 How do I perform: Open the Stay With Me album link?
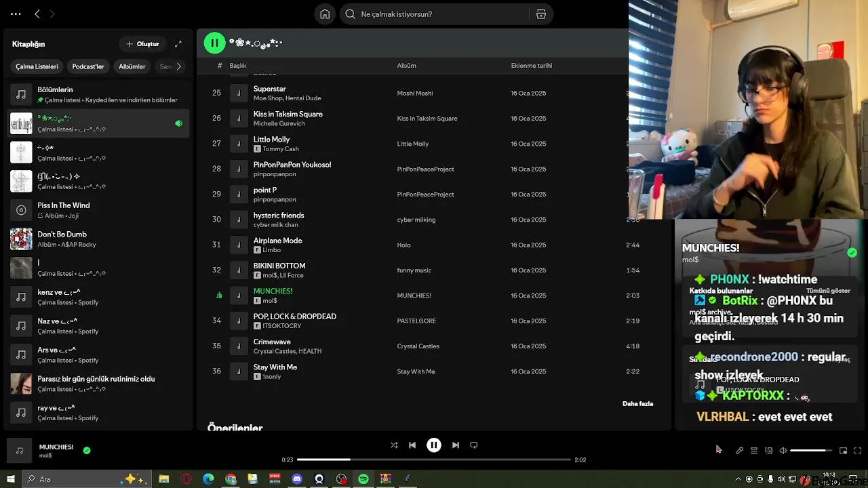coord(416,371)
